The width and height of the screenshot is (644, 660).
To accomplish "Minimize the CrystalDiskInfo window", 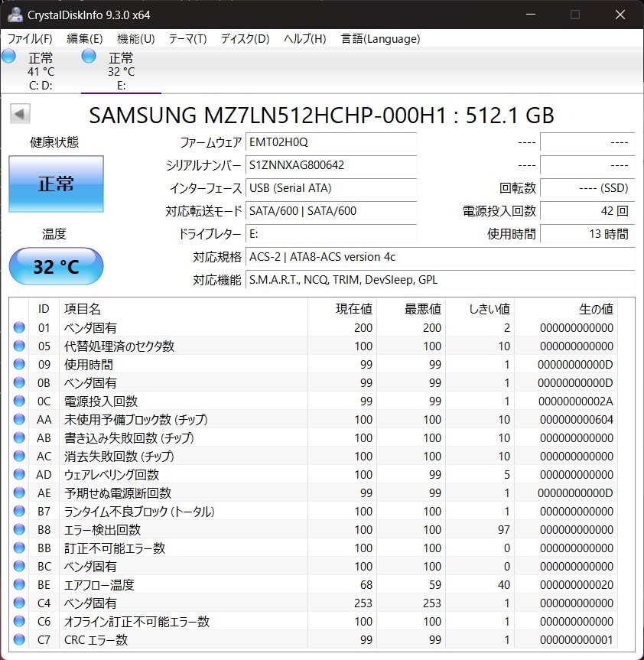I will (531, 15).
